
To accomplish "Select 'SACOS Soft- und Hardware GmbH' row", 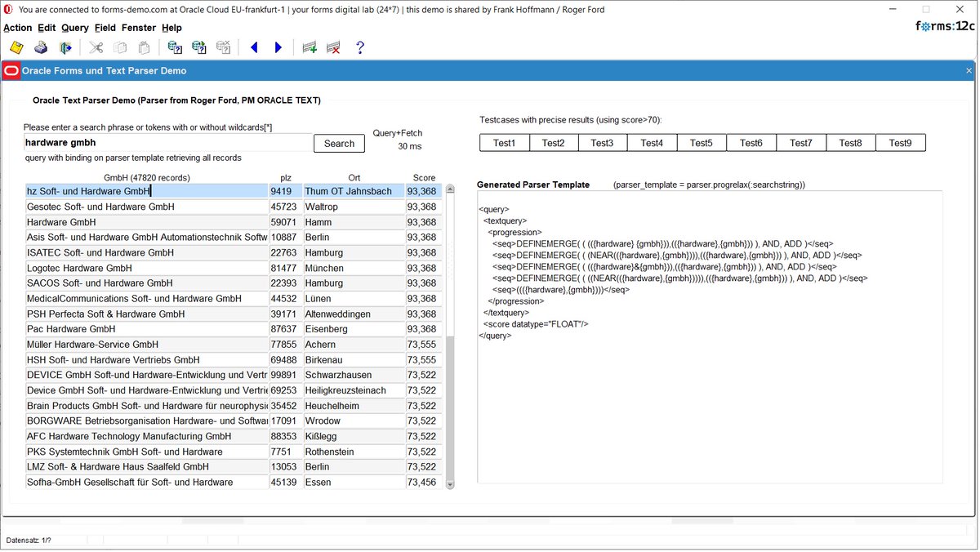I will [x=146, y=283].
